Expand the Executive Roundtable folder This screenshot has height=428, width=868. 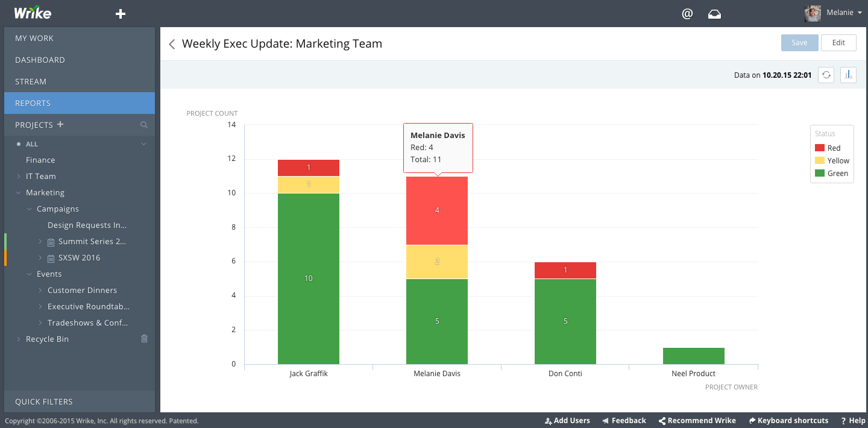[x=40, y=307]
